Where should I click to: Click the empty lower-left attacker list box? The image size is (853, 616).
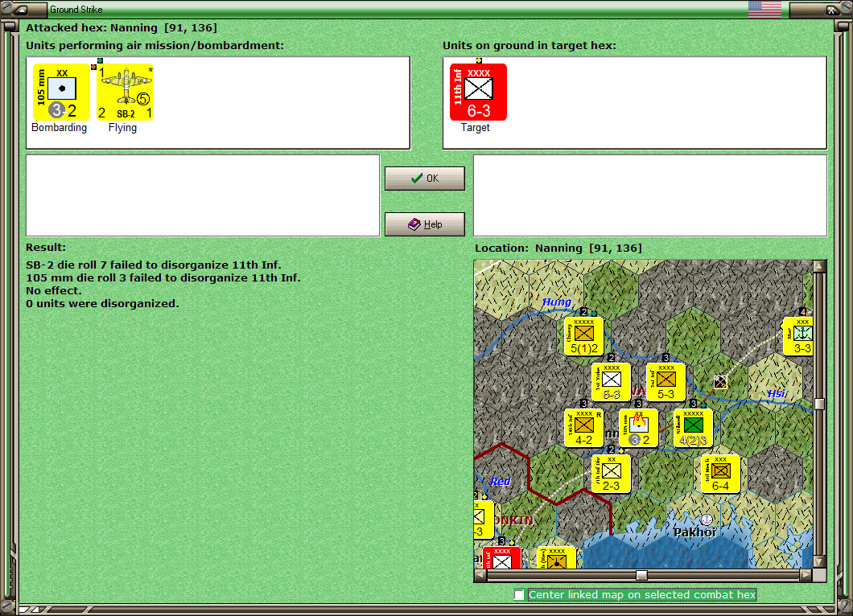click(203, 195)
